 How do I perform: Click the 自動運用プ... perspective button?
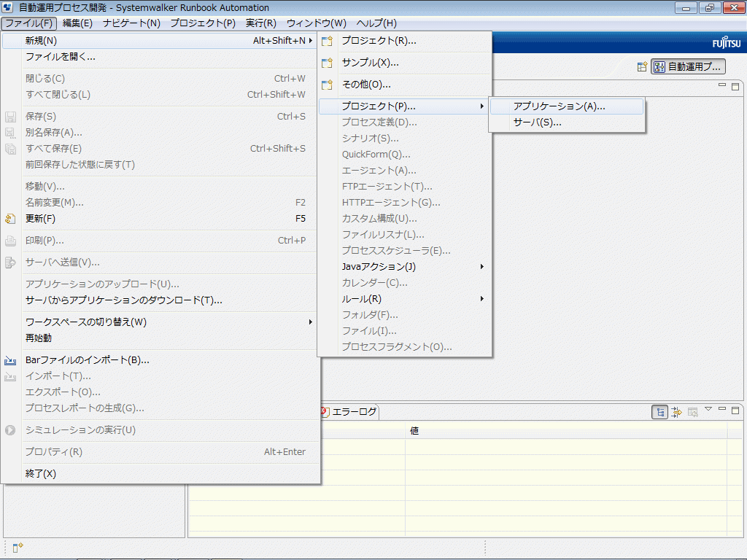click(688, 67)
